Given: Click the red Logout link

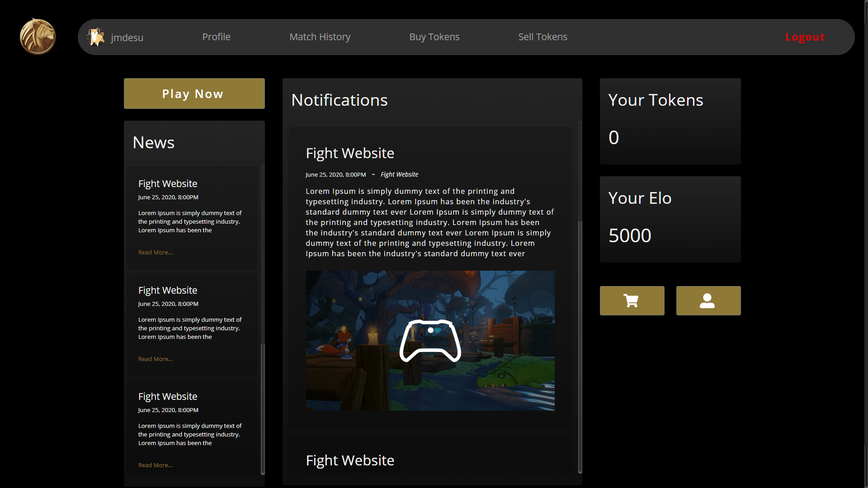Looking at the screenshot, I should 805,37.
